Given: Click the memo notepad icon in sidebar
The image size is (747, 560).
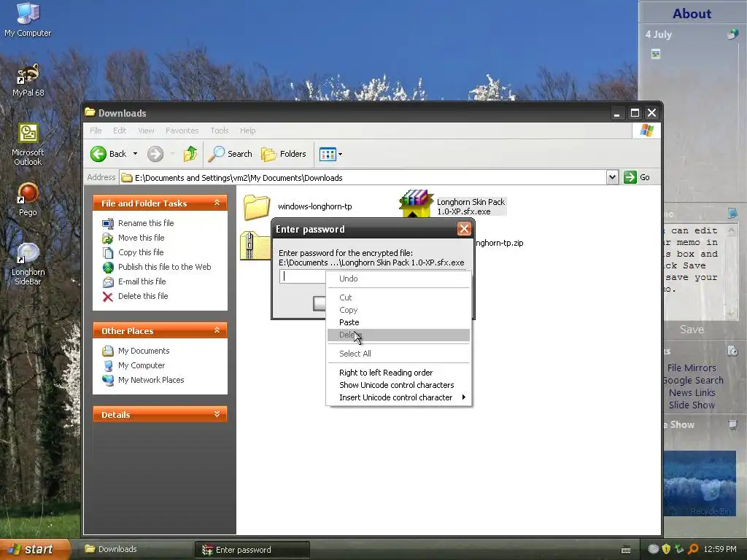Looking at the screenshot, I should point(732,214).
